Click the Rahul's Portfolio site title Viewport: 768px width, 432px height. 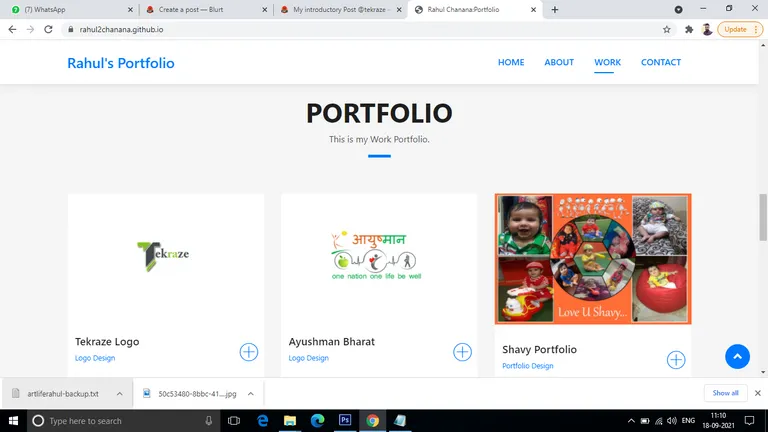(120, 63)
